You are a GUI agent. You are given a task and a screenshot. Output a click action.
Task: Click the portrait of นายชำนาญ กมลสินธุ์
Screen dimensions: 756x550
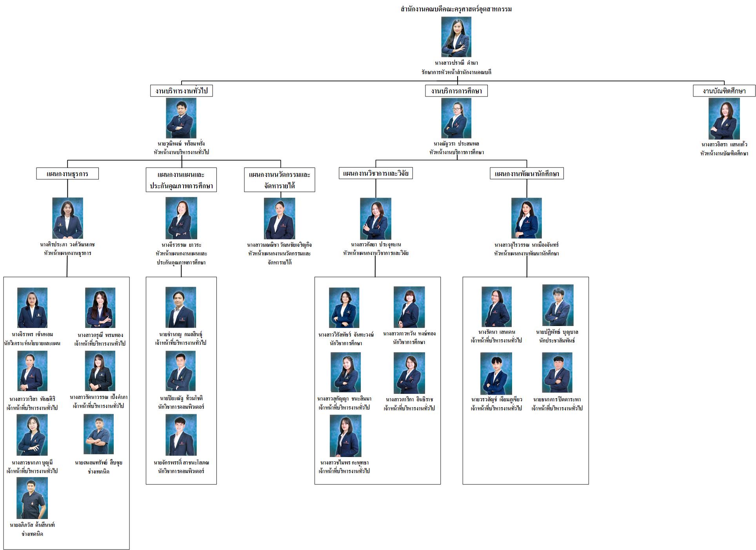tap(181, 307)
